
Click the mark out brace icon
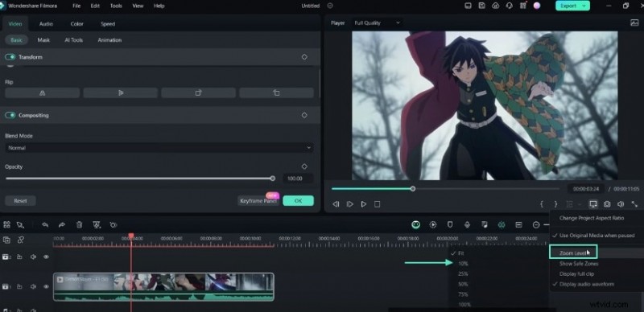[555, 204]
